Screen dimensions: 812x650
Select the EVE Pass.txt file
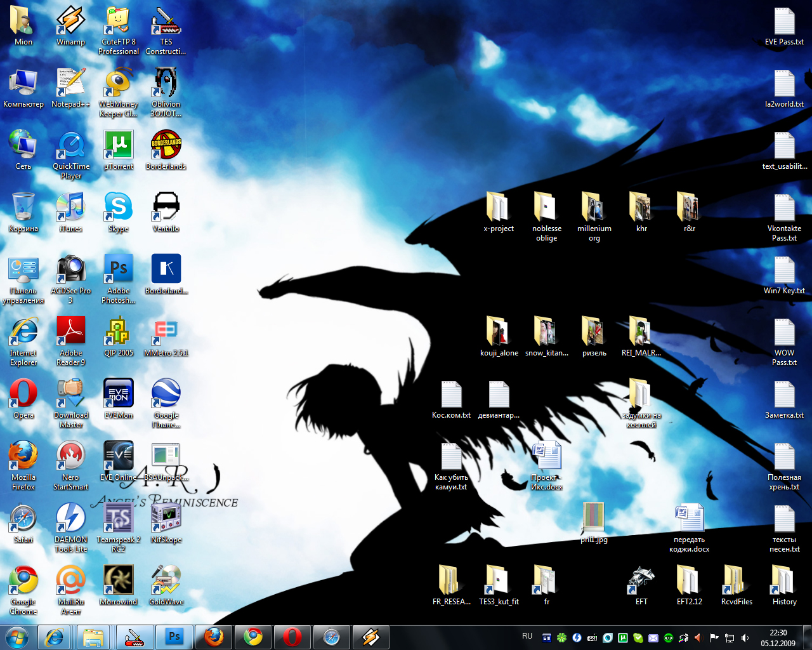[785, 25]
